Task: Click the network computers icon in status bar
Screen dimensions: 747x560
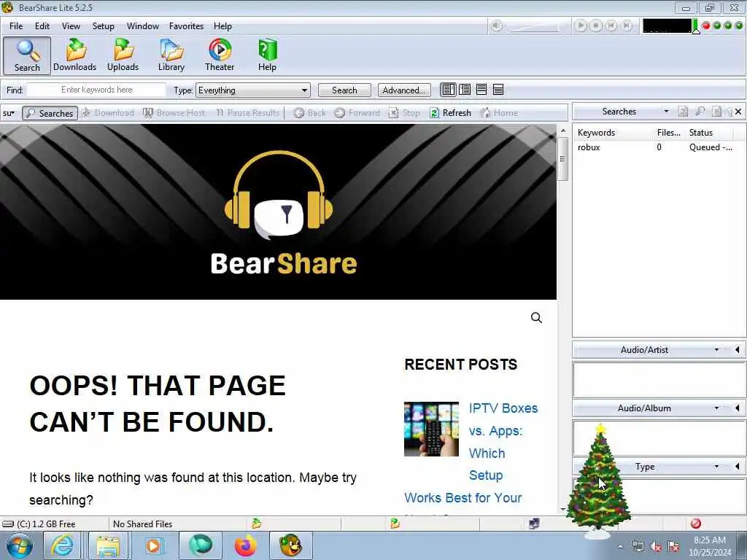Action: tap(535, 524)
